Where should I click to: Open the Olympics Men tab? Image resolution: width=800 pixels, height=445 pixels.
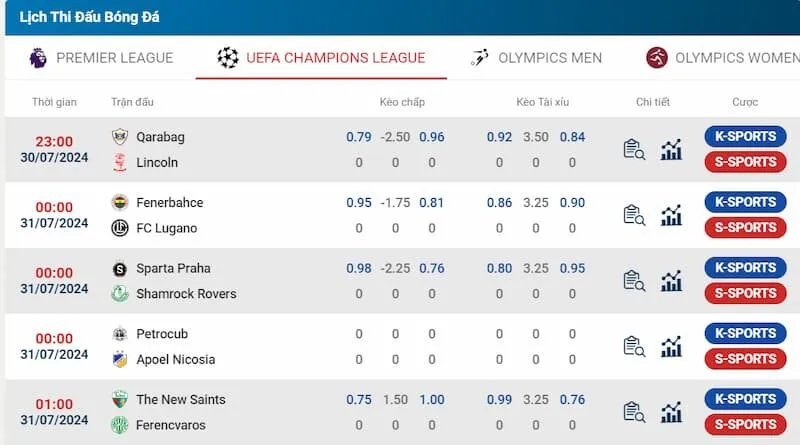[536, 58]
